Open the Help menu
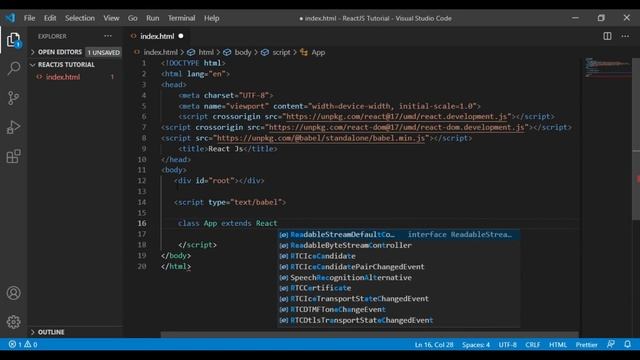 (211, 18)
